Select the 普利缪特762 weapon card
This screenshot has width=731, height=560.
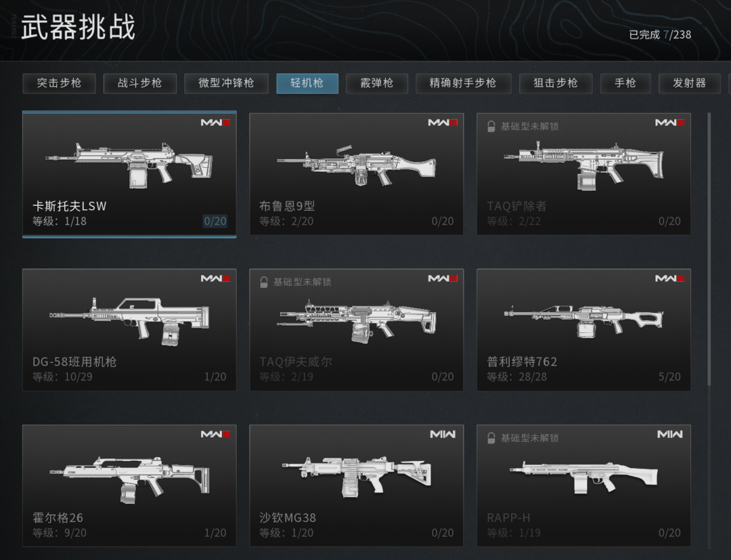[x=583, y=330]
